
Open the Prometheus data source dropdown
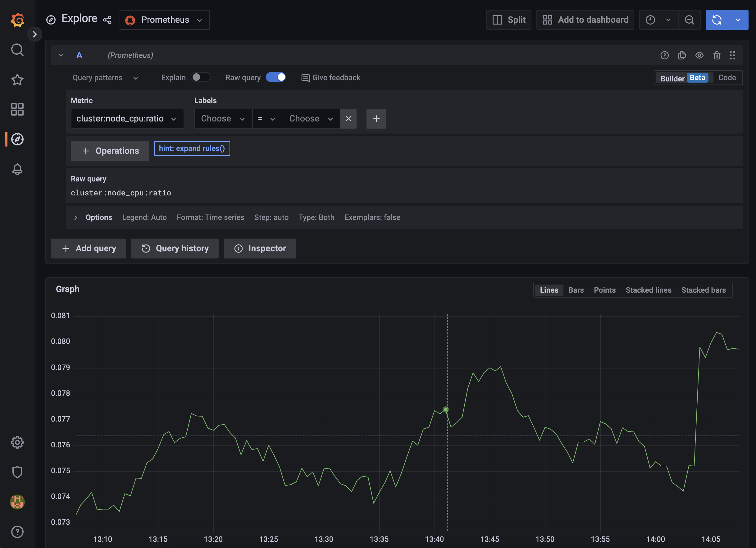[x=164, y=20]
